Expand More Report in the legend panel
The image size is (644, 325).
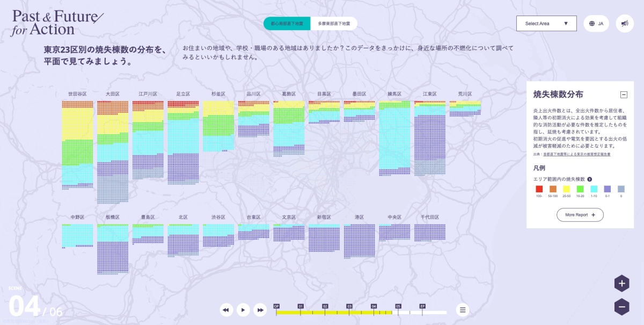pos(580,215)
